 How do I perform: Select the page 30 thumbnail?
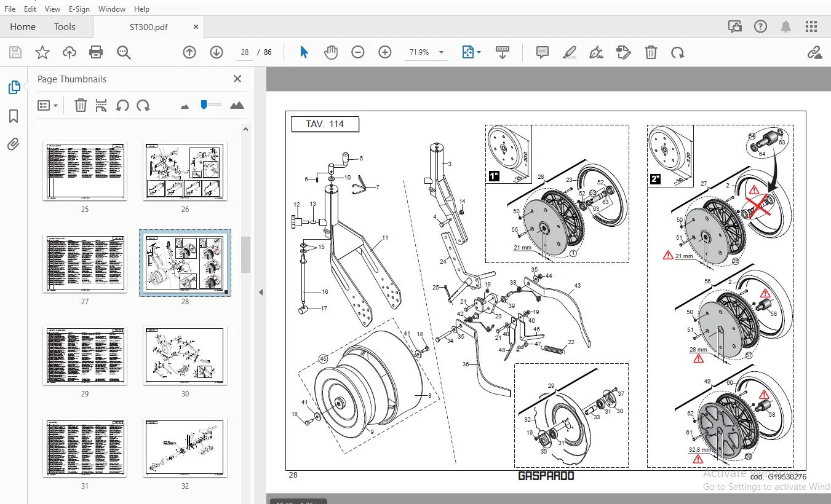(185, 355)
